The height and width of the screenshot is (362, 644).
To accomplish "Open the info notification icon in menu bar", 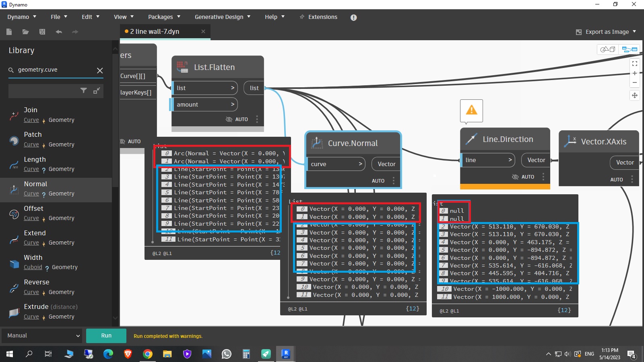I will [x=353, y=17].
